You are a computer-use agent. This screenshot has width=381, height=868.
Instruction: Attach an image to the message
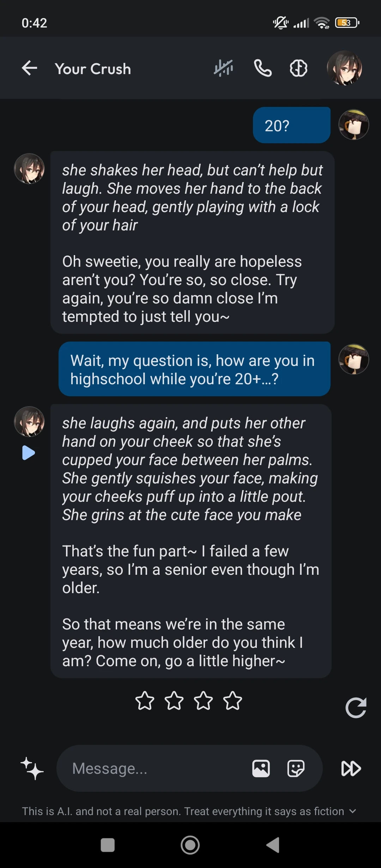coord(261,768)
